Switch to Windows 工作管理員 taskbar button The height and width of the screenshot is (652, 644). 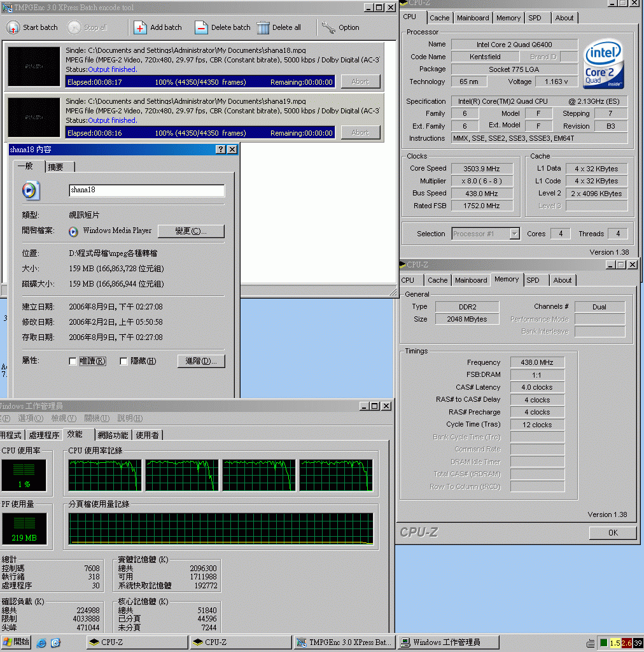[x=448, y=642]
